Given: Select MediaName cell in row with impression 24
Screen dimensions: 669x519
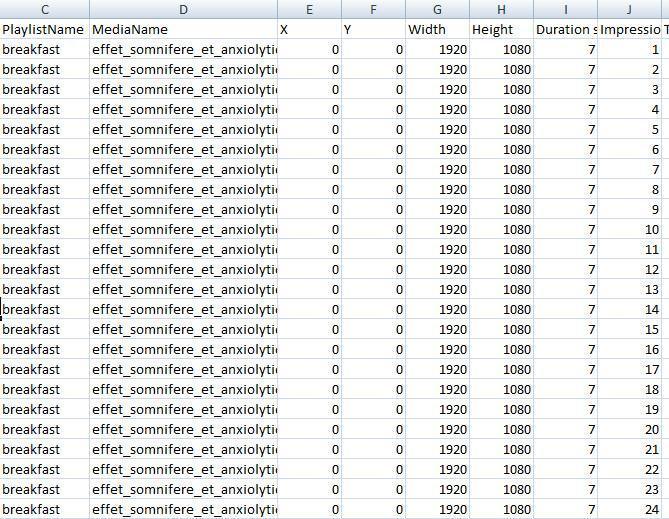Looking at the screenshot, I should [183, 509].
